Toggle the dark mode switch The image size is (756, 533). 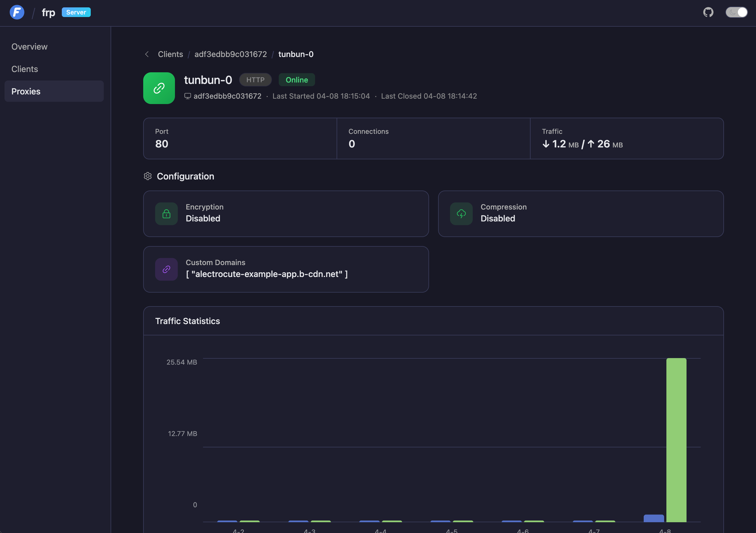736,12
